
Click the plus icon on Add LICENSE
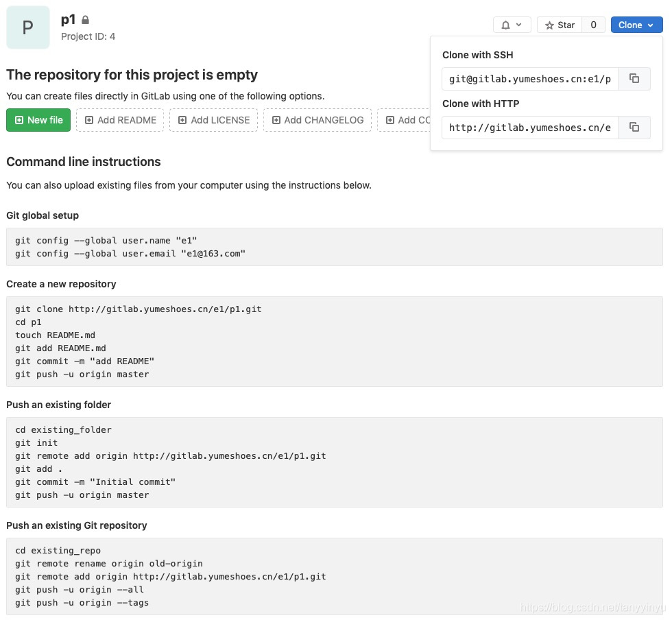(182, 120)
